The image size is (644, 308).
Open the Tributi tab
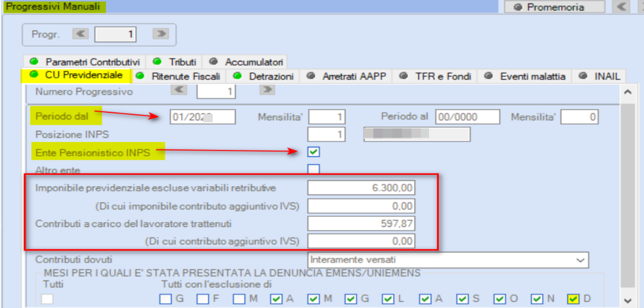click(x=174, y=62)
